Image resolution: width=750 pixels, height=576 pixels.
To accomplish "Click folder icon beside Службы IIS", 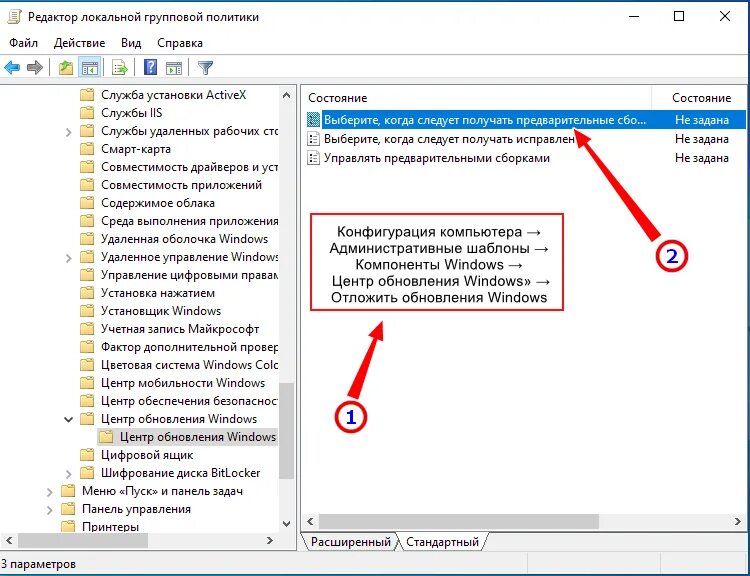I will (87, 113).
